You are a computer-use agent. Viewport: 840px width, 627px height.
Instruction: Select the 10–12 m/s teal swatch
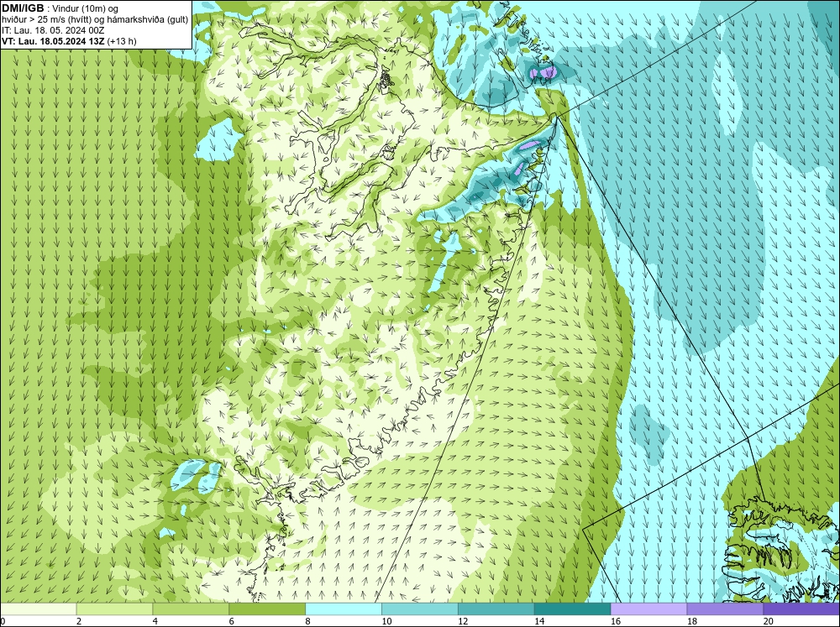click(419, 609)
